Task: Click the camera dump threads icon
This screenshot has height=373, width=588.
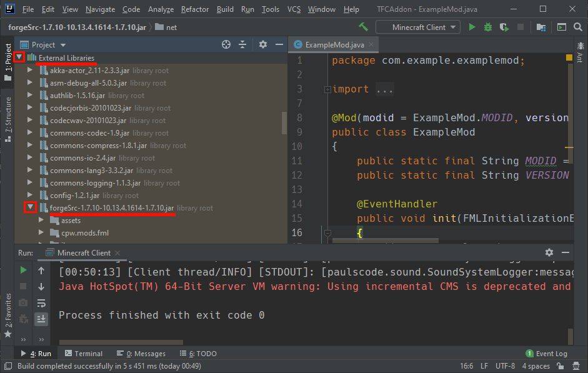Action: coord(23,302)
